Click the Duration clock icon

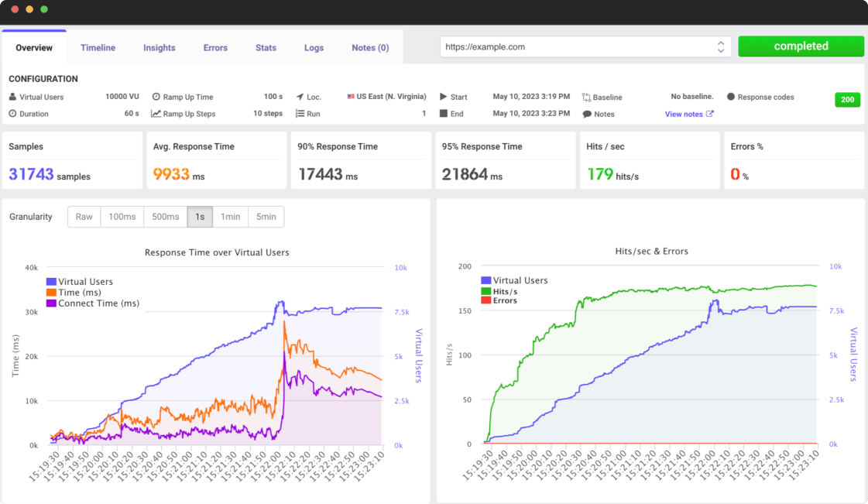[x=12, y=113]
